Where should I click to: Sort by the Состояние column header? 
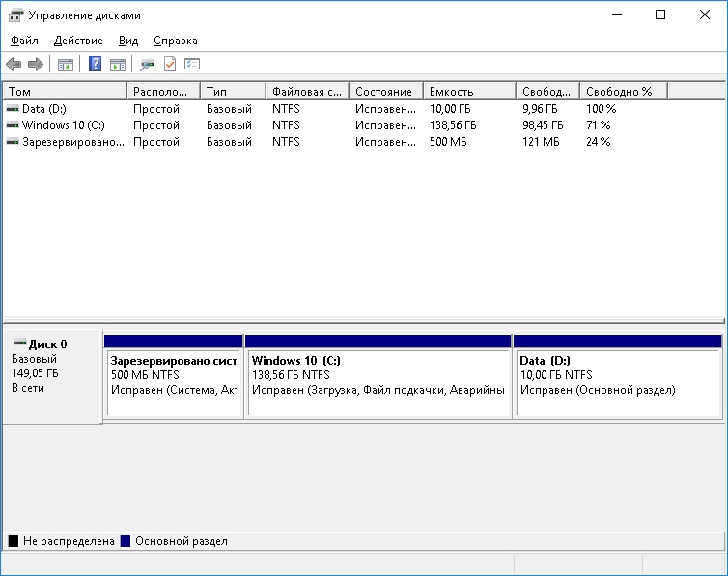tap(386, 92)
